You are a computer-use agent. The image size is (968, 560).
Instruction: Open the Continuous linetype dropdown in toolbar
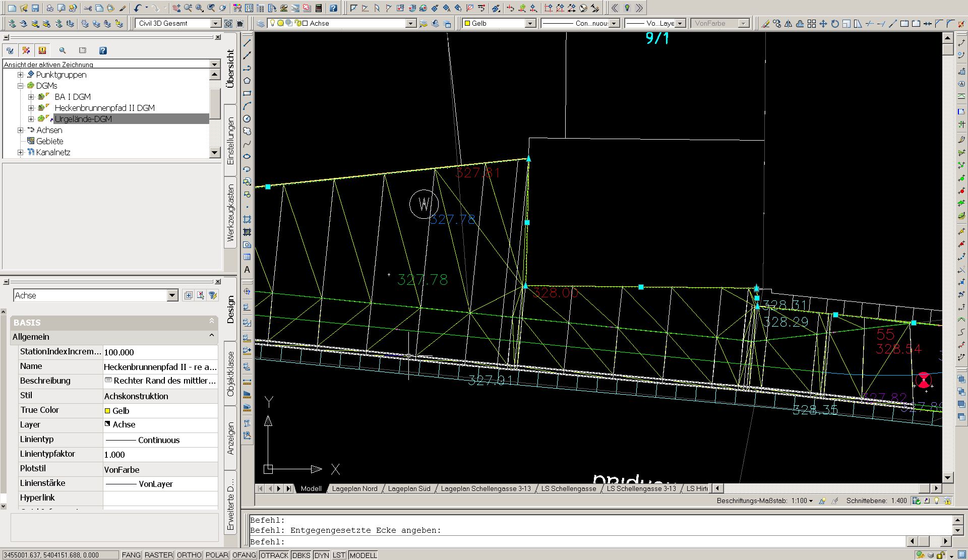pyautogui.click(x=614, y=23)
